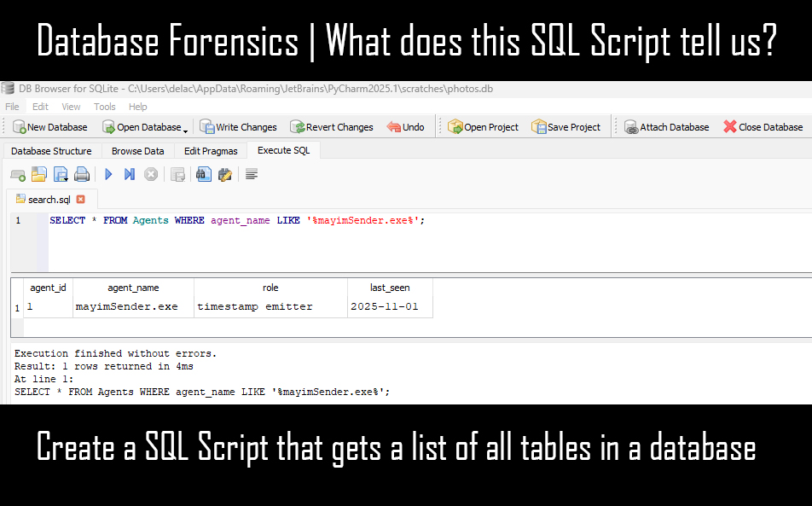Stop execution using the grey stop icon
Viewport: 812px width, 506px height.
pos(151,174)
